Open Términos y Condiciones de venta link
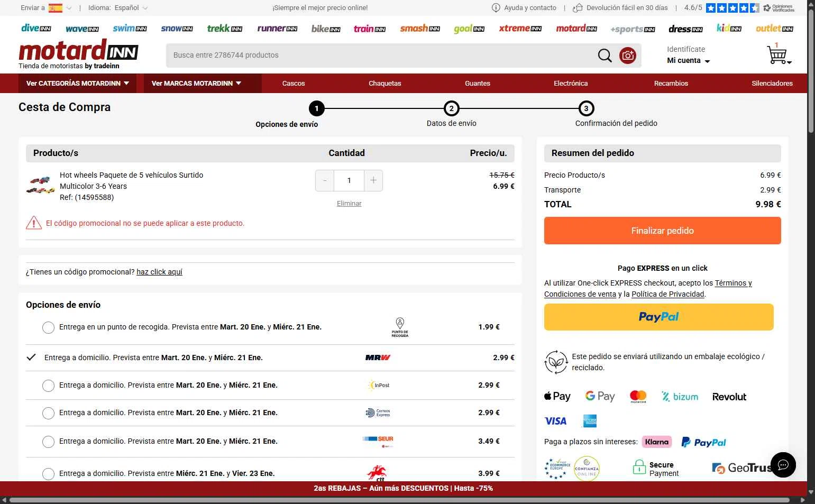This screenshot has width=815, height=504. (x=648, y=289)
